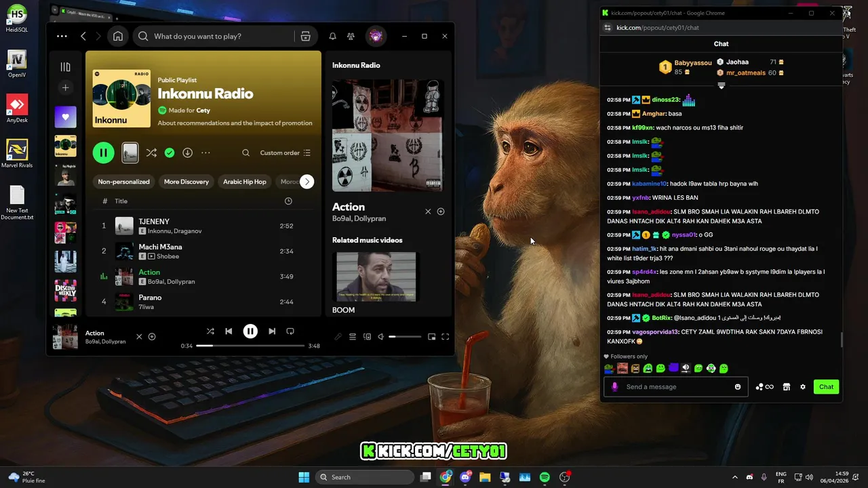Pause playback in bottom player bar
The image size is (868, 488).
point(250,331)
